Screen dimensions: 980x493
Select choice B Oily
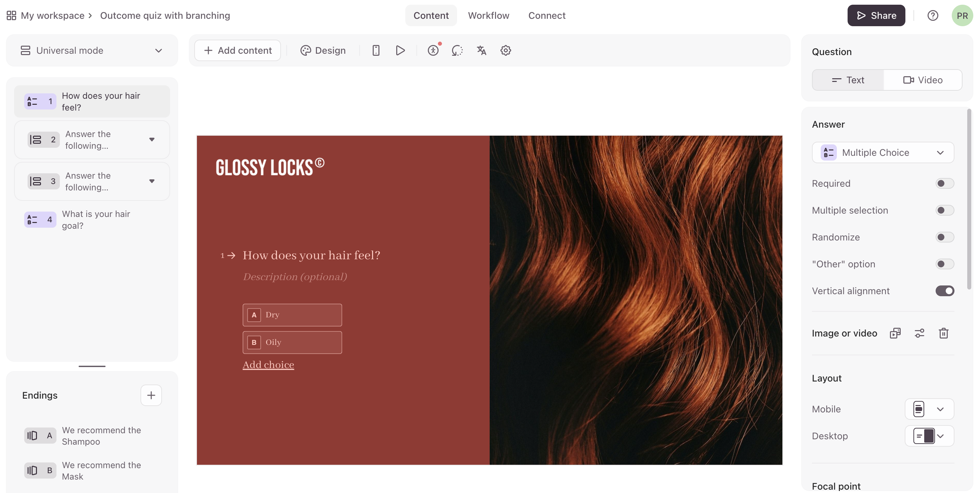click(292, 343)
